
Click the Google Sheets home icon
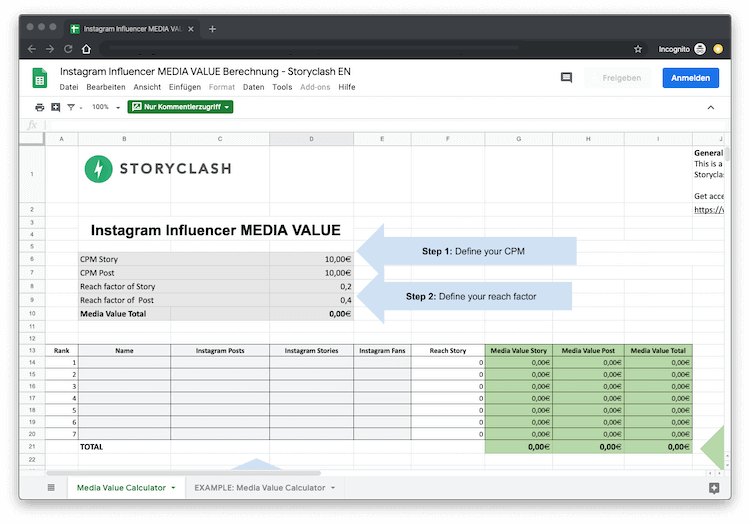click(x=40, y=78)
